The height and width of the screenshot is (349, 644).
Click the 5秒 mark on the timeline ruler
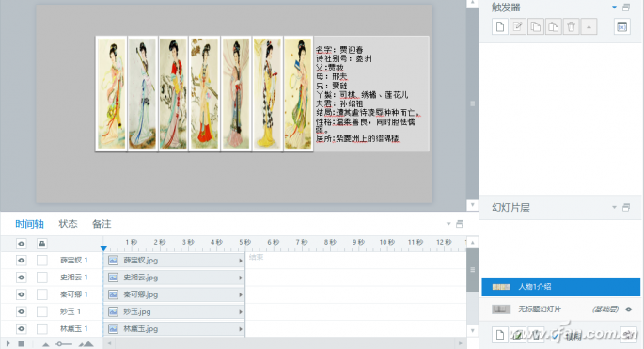click(244, 242)
